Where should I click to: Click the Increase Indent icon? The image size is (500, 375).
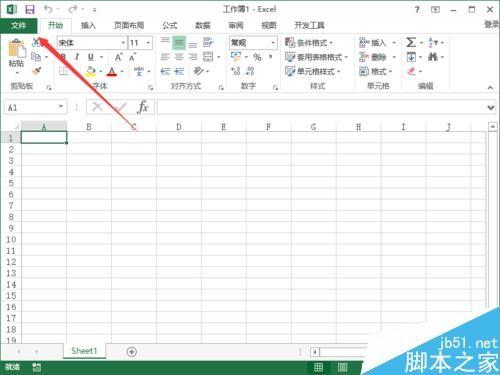click(x=179, y=71)
